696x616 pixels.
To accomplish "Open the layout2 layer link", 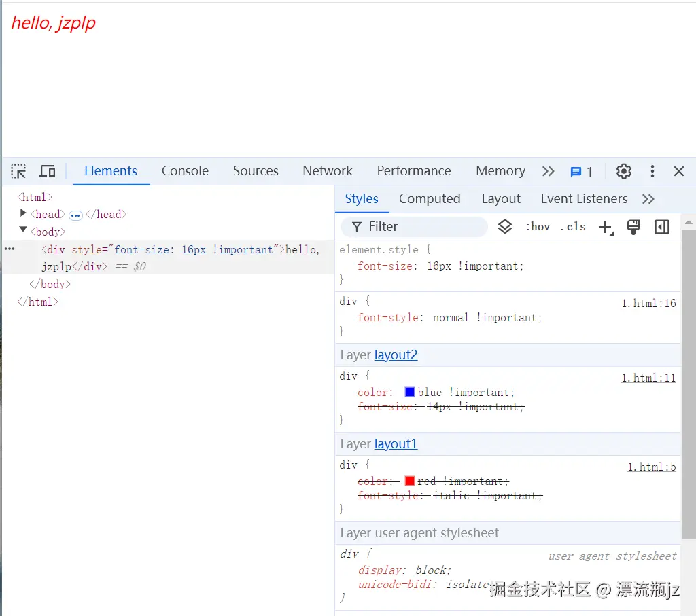I will [396, 355].
